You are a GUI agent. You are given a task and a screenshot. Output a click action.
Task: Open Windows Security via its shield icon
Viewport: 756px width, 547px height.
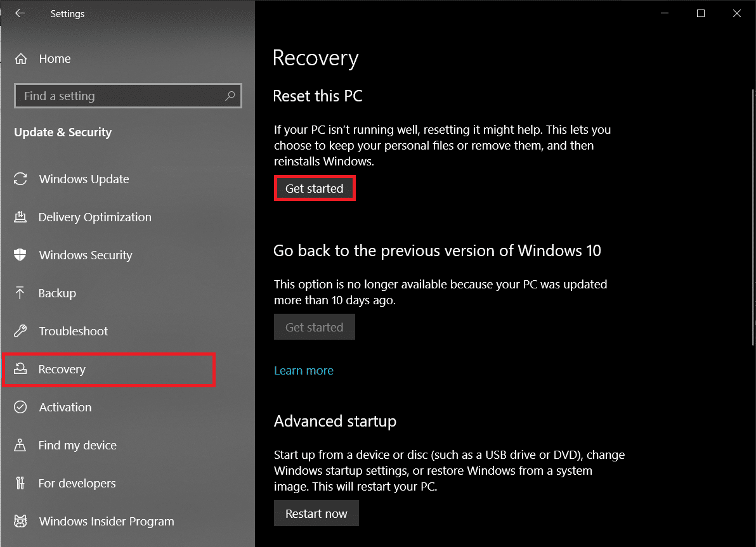coord(21,255)
